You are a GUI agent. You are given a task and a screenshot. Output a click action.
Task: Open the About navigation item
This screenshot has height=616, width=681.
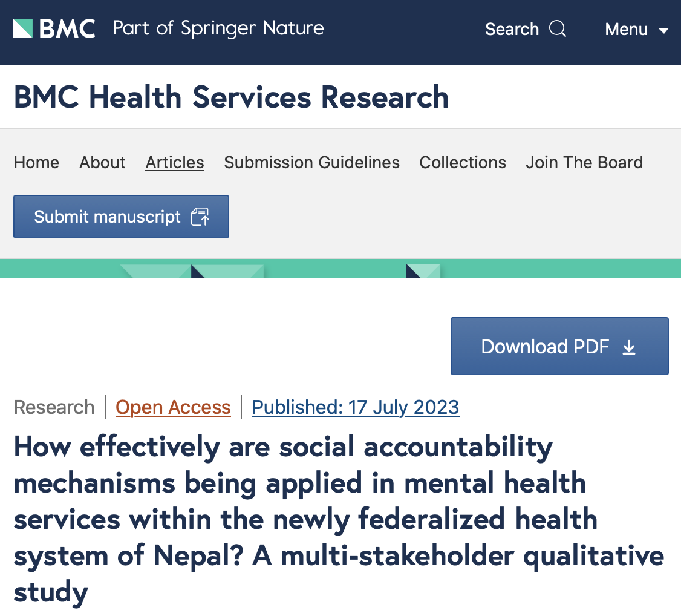click(x=102, y=162)
